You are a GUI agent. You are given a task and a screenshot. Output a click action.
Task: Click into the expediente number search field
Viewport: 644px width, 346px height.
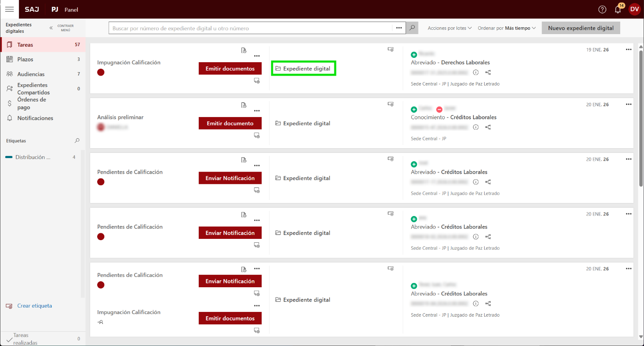pyautogui.click(x=251, y=28)
